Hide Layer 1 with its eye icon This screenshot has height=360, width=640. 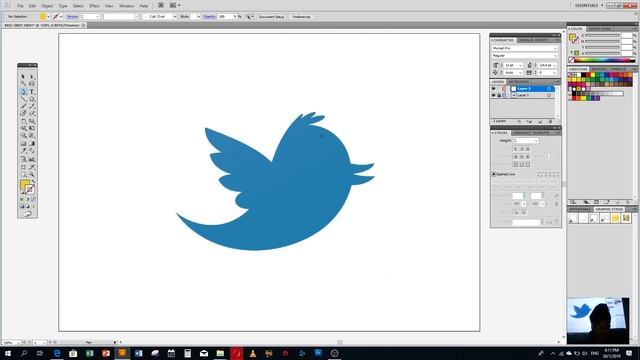click(x=493, y=95)
